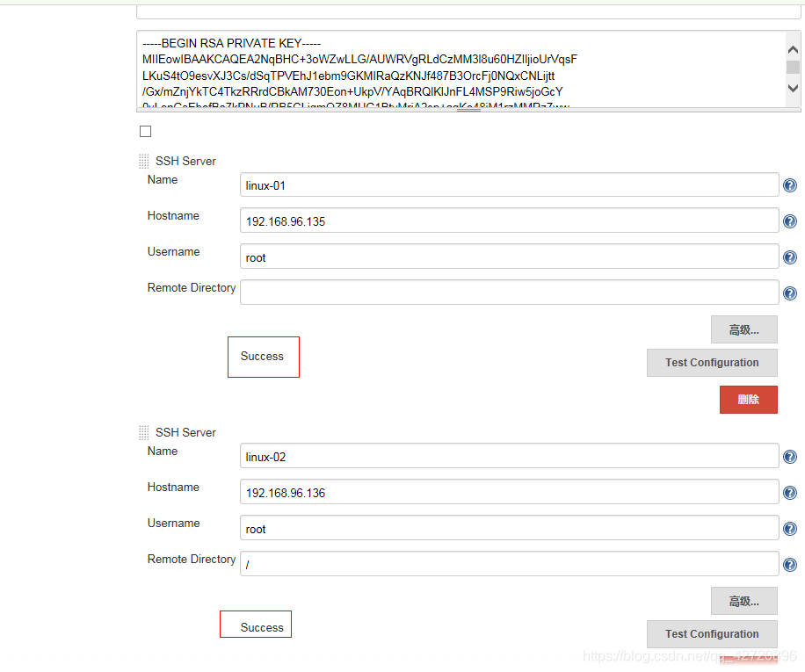Screen dimensions: 805x672
Task: Click the Name field containing linux-02
Action: tap(510, 456)
